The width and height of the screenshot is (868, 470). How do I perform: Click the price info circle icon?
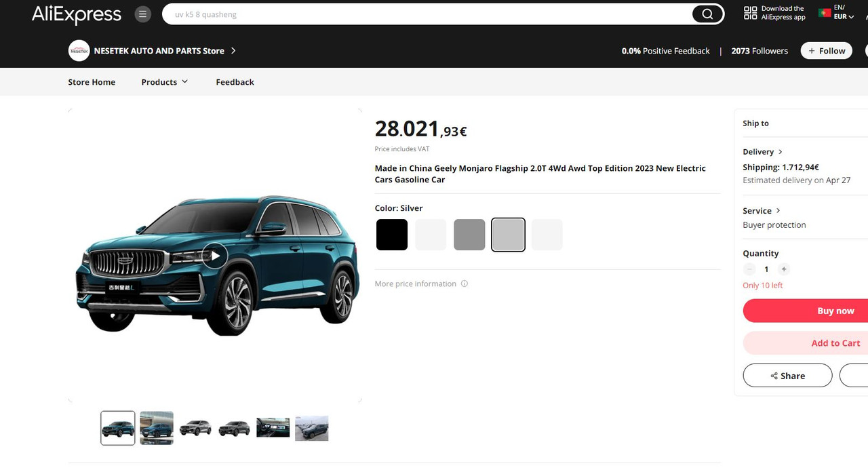tap(465, 283)
